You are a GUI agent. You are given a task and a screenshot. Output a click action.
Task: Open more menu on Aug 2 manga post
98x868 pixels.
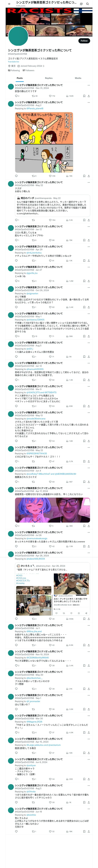(89, 102)
